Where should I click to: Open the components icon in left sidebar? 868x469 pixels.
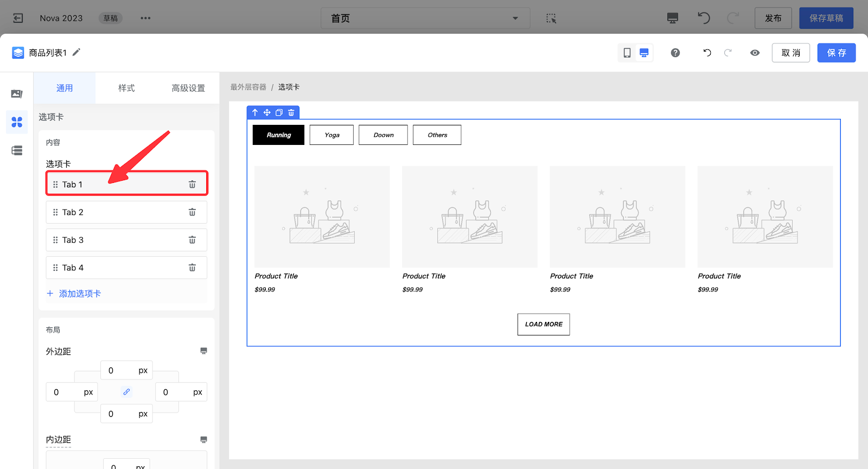pyautogui.click(x=17, y=122)
